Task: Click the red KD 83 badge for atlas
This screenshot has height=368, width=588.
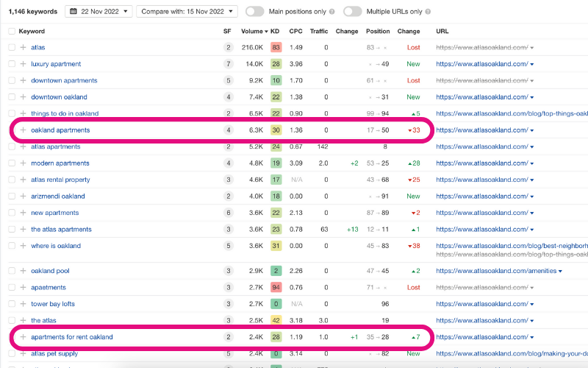Action: tap(276, 47)
